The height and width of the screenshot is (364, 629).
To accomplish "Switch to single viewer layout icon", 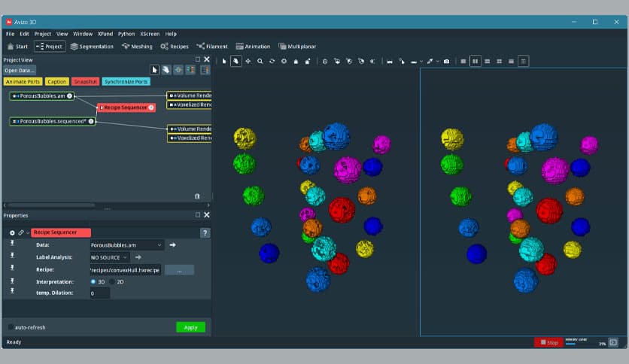I will click(463, 61).
